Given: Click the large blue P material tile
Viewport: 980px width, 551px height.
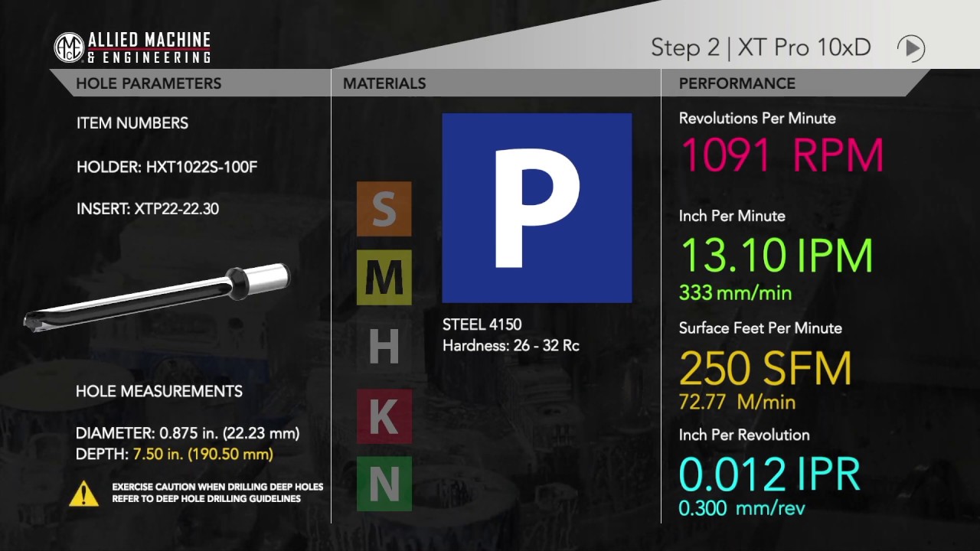Looking at the screenshot, I should [x=537, y=208].
